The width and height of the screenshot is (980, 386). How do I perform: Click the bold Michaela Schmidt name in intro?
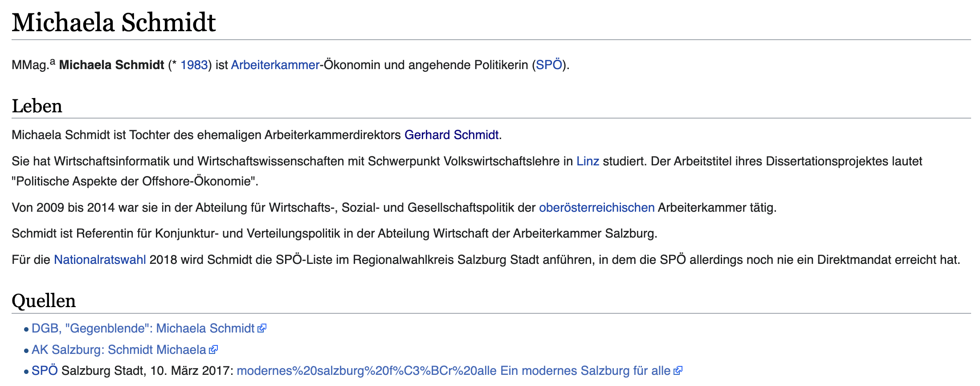tap(112, 65)
